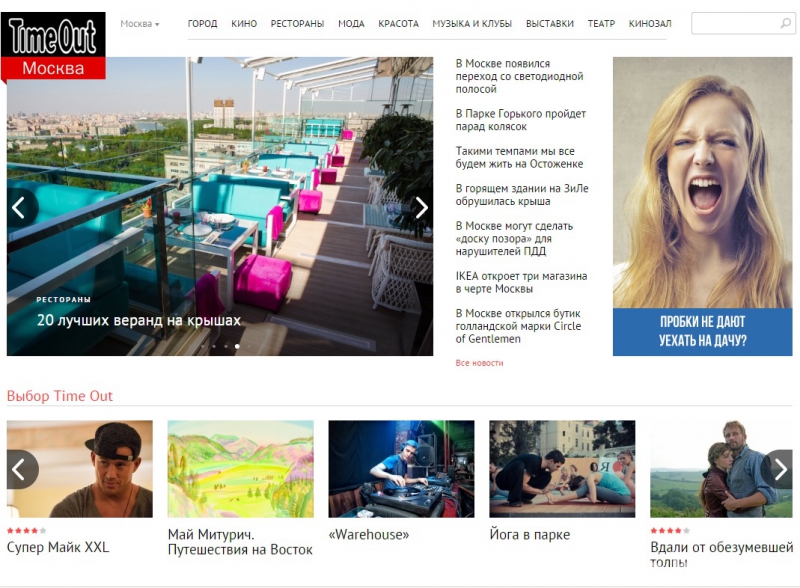The width and height of the screenshot is (800, 588).
Task: Open Вдали от обезумевшей толпы title link
Action: pos(721,554)
